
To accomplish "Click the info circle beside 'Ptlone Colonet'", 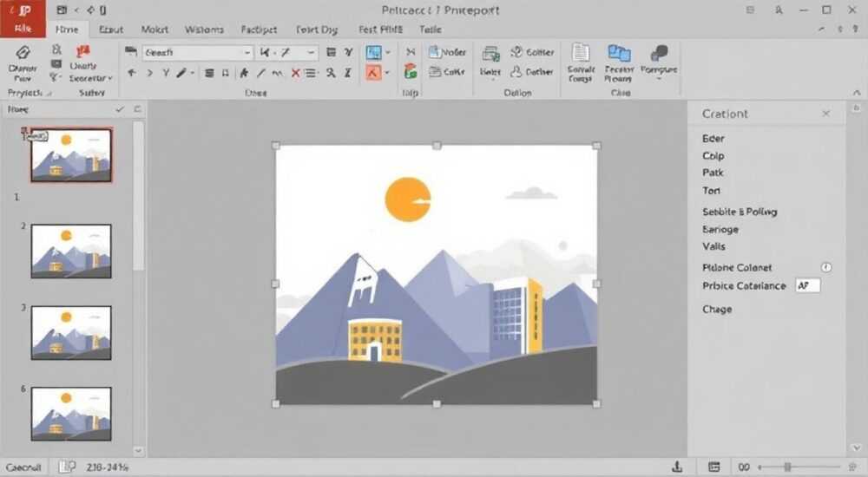I will (x=826, y=267).
